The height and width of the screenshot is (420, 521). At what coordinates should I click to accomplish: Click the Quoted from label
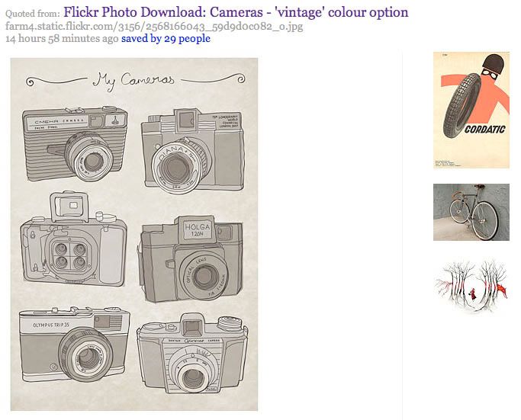[33, 14]
